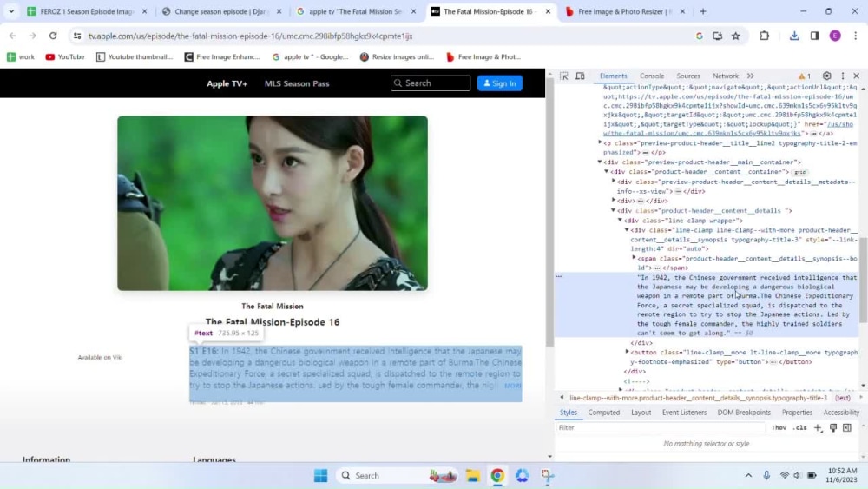Open the Network tab
The height and width of the screenshot is (489, 868).
725,76
